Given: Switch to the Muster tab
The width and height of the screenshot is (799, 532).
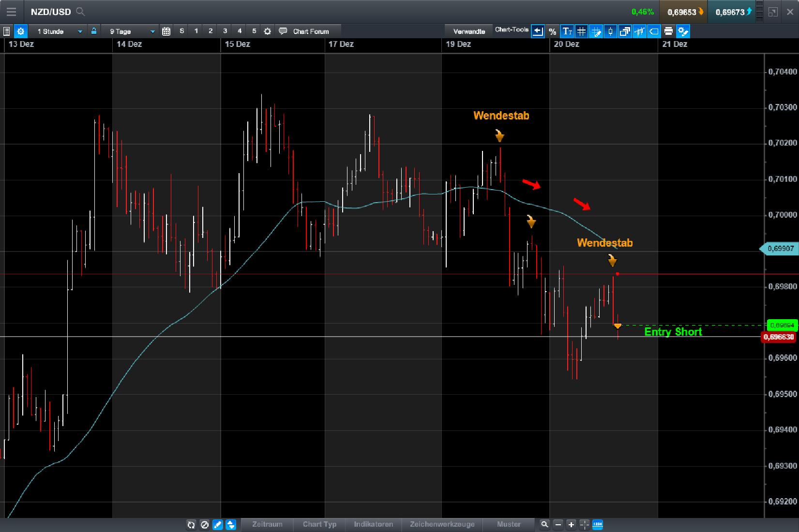Looking at the screenshot, I should (x=509, y=525).
